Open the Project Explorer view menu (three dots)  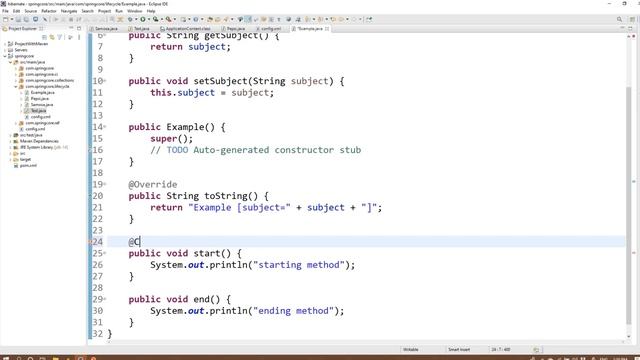point(79,37)
